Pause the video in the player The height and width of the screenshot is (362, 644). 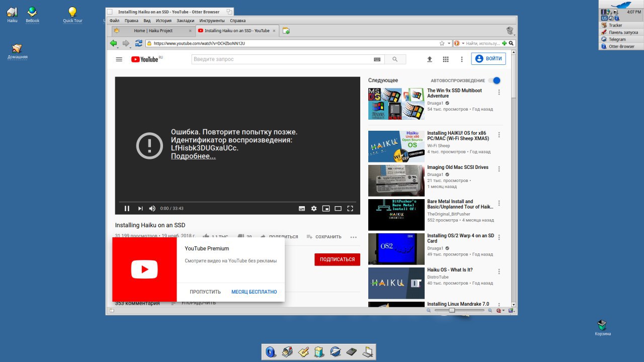127,208
